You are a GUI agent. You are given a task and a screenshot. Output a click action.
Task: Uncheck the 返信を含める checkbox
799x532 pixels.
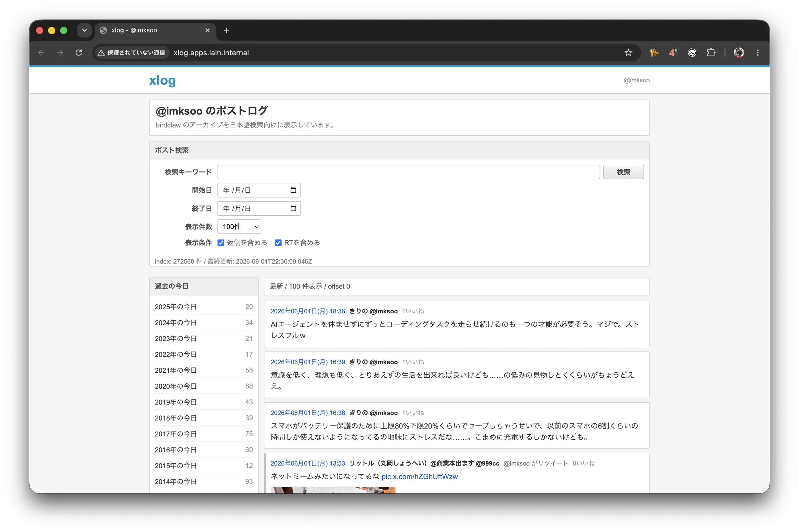tap(221, 243)
